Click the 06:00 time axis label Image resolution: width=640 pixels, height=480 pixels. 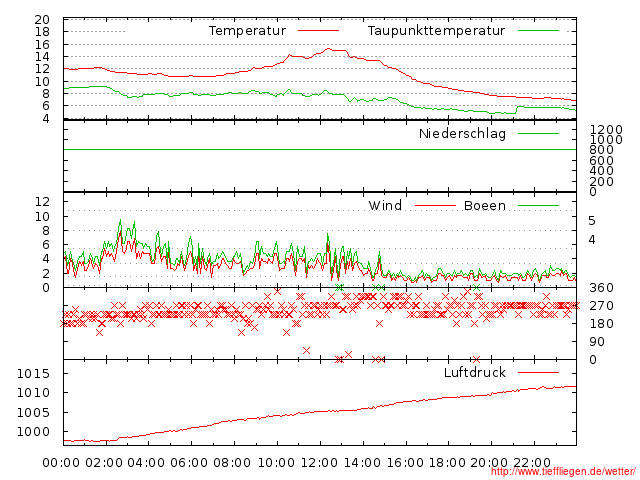[189, 463]
